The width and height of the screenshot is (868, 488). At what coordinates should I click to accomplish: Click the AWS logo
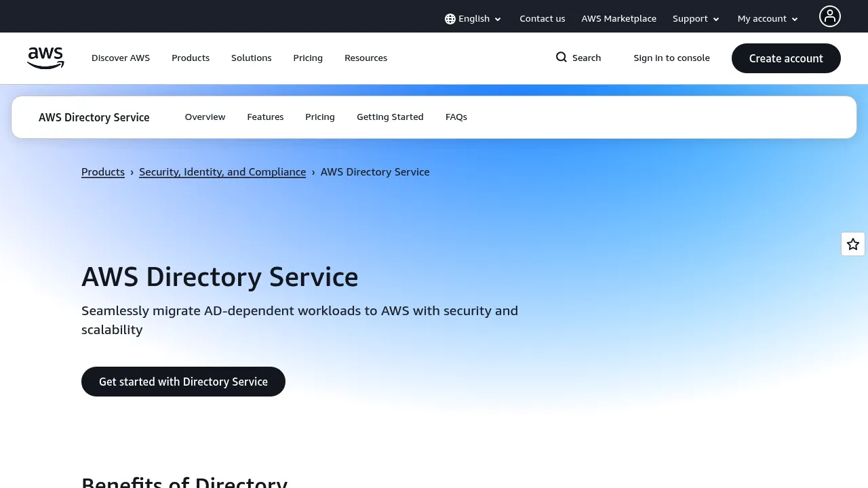pos(45,58)
